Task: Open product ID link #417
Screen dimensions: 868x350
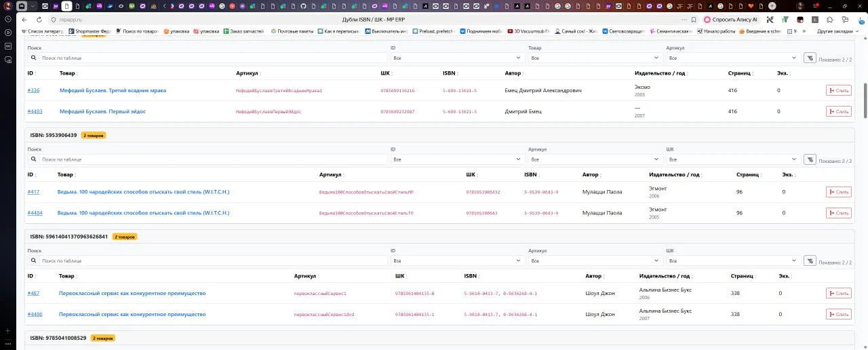Action: coord(33,192)
